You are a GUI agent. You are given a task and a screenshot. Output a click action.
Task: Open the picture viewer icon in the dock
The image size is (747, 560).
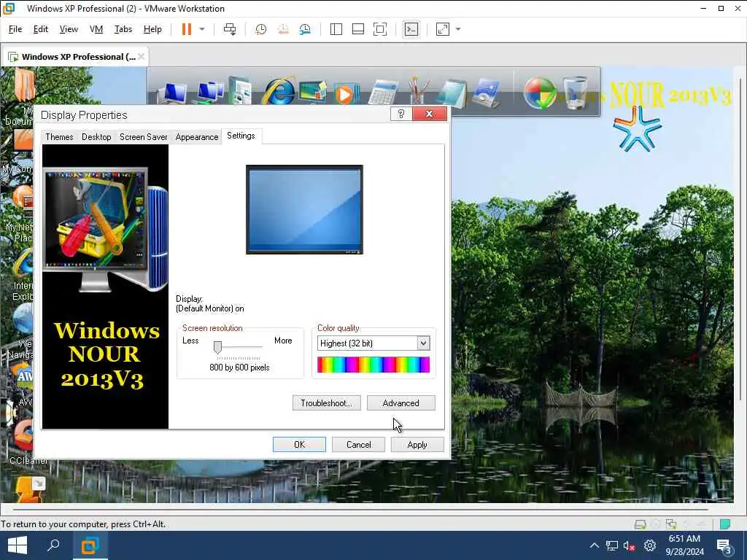(x=487, y=93)
